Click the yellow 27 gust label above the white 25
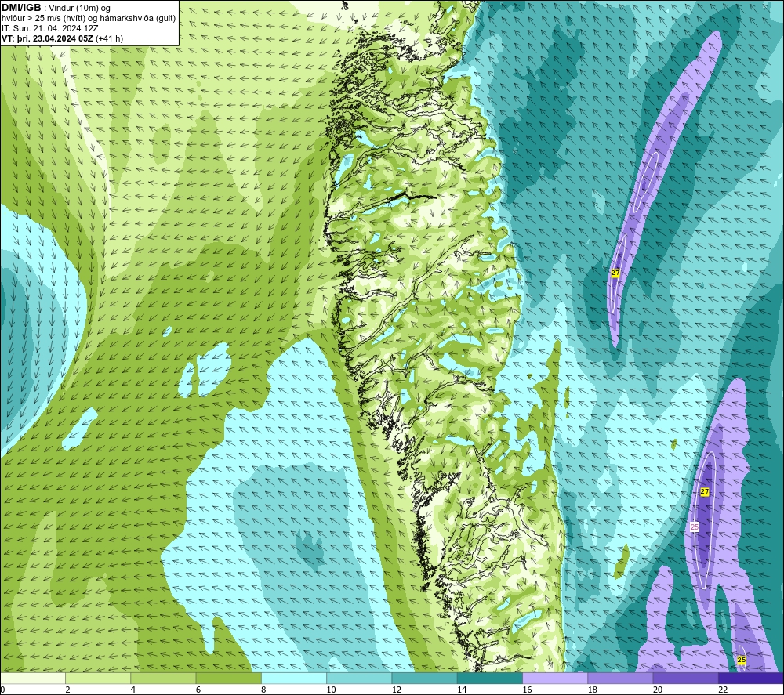The height and width of the screenshot is (695, 784). pyautogui.click(x=705, y=491)
